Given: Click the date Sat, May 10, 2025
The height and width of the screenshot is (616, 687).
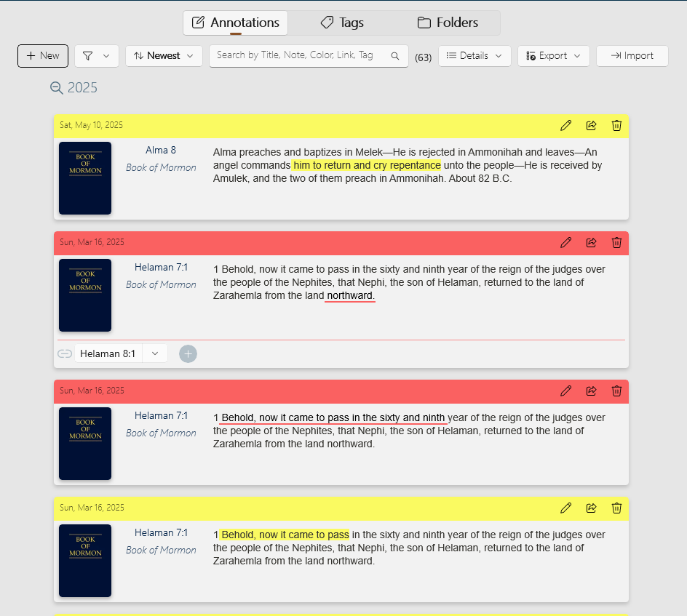Looking at the screenshot, I should tap(91, 125).
